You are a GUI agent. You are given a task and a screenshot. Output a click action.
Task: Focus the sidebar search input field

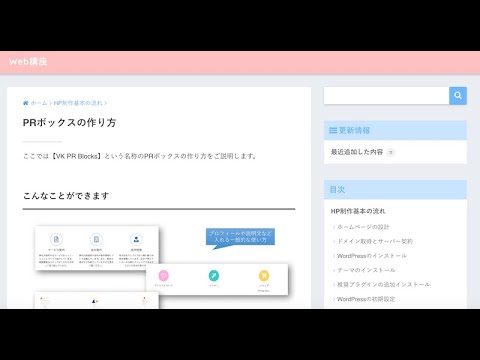click(x=386, y=96)
